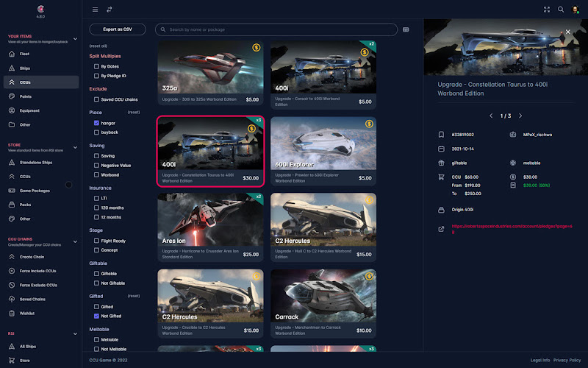Viewport: 588px width, 368px height.
Task: Click the swap arrows icon in top bar
Action: click(109, 10)
